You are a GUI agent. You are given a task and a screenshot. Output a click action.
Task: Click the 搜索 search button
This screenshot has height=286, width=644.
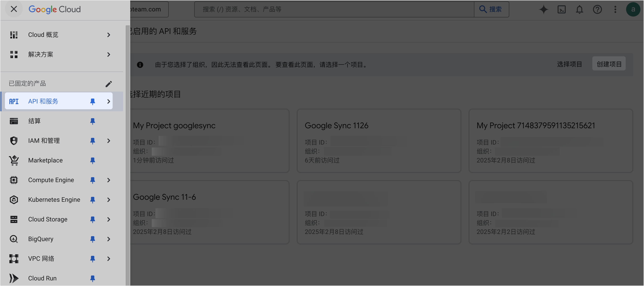[x=491, y=9]
